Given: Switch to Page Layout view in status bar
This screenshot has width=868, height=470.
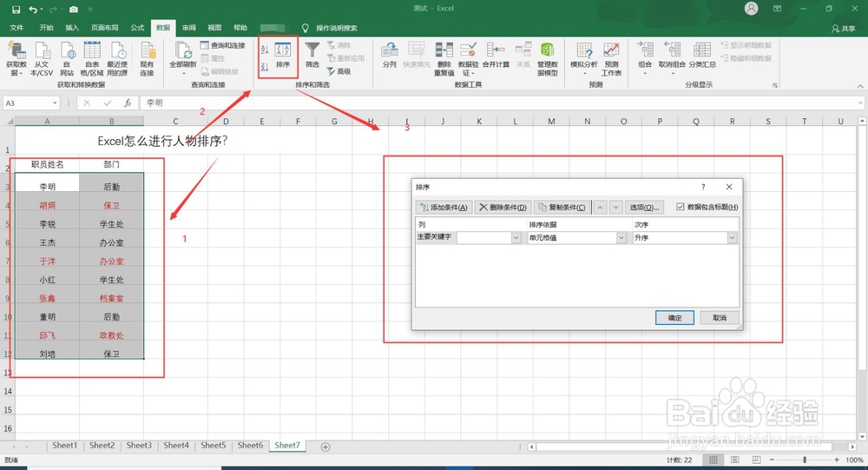Looking at the screenshot, I should [734, 460].
